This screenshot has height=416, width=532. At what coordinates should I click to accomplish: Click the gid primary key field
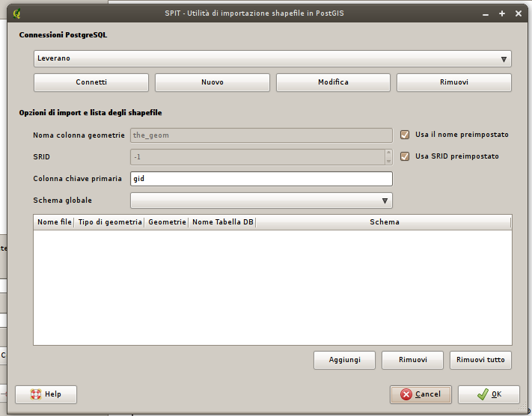click(261, 179)
